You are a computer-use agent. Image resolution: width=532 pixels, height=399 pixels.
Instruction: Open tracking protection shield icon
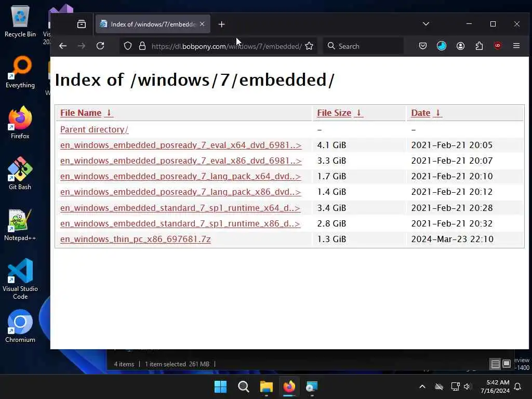pyautogui.click(x=128, y=46)
